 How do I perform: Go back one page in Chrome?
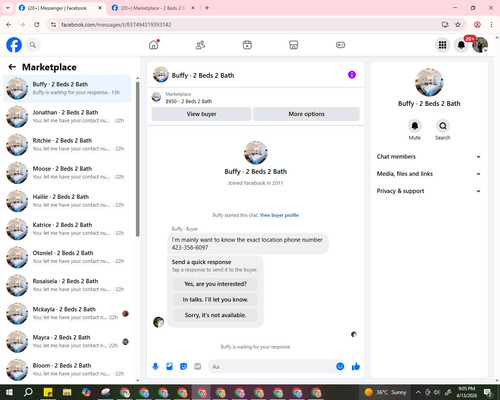[x=9, y=25]
